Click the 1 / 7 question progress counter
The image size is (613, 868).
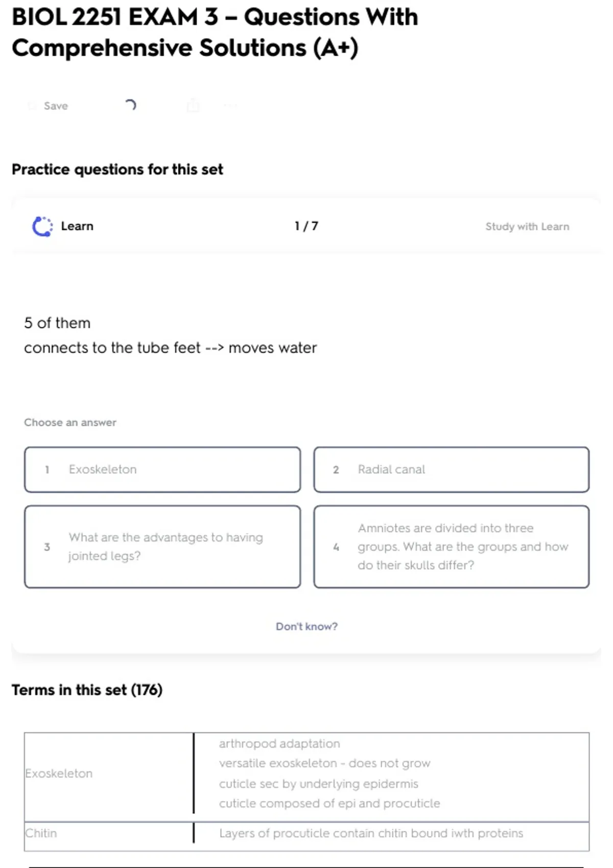point(306,226)
